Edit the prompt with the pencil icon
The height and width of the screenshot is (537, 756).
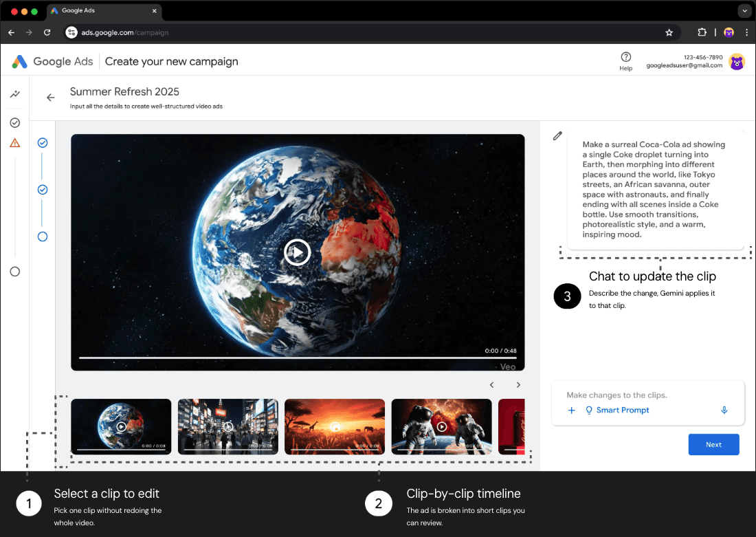click(x=557, y=136)
